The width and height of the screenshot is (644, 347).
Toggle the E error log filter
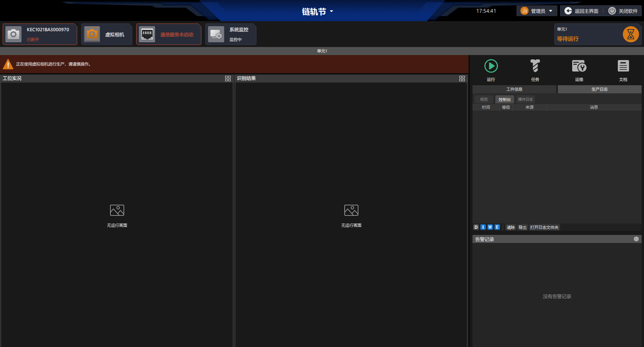[497, 227]
